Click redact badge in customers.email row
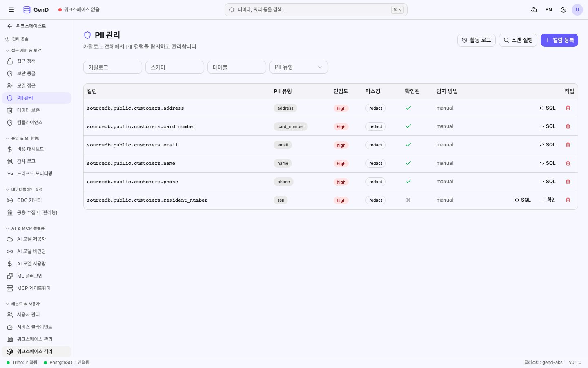This screenshot has height=368, width=588. point(376,145)
